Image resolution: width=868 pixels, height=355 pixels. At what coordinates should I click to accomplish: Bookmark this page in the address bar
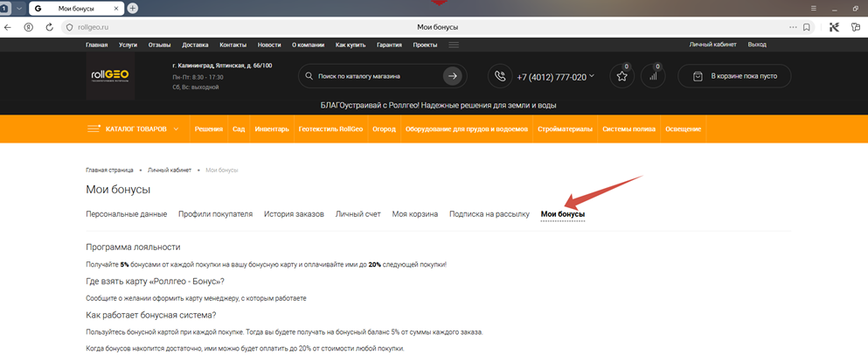click(807, 27)
